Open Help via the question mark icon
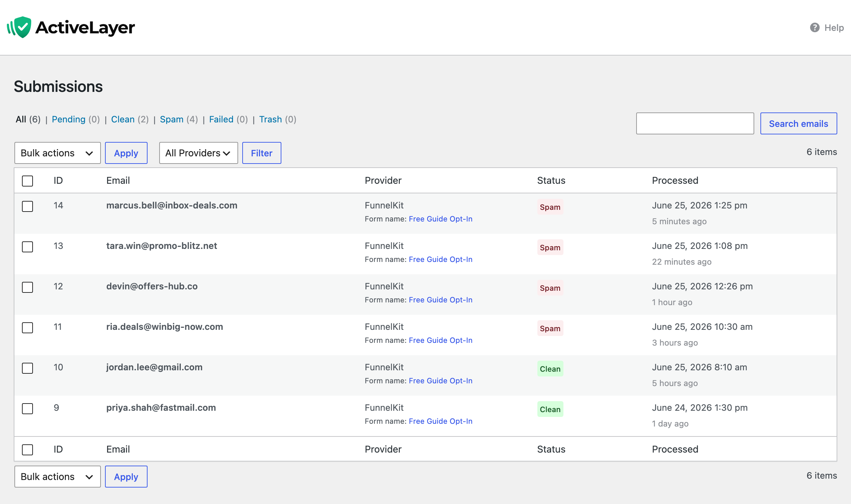 [815, 28]
